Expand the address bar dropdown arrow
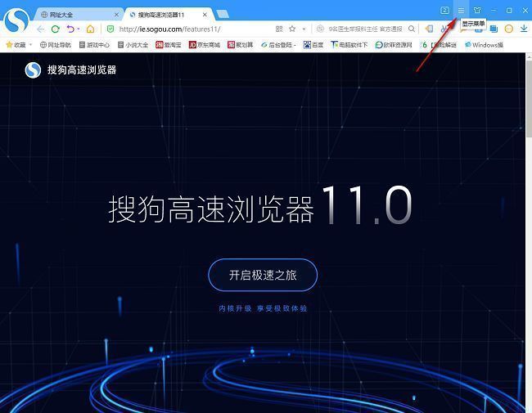532x413 pixels. point(304,29)
